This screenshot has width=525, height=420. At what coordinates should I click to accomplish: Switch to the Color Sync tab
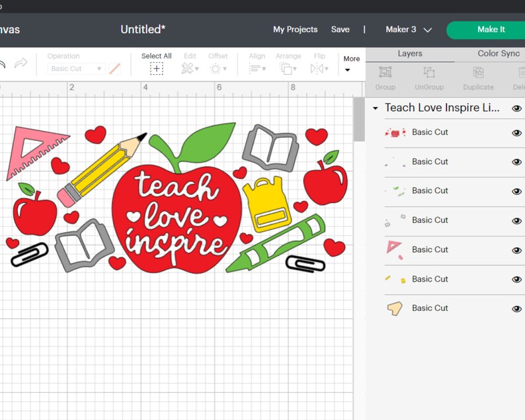499,54
